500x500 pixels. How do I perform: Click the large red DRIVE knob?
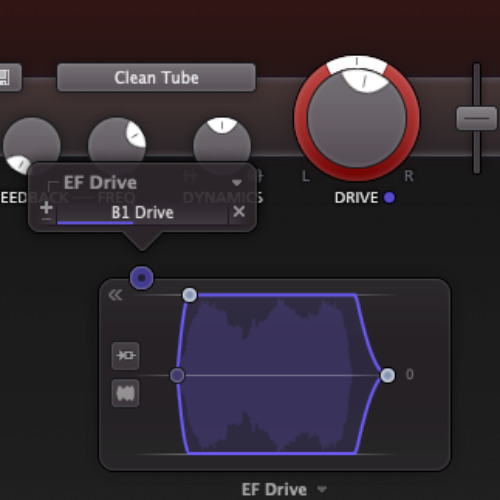tap(357, 118)
